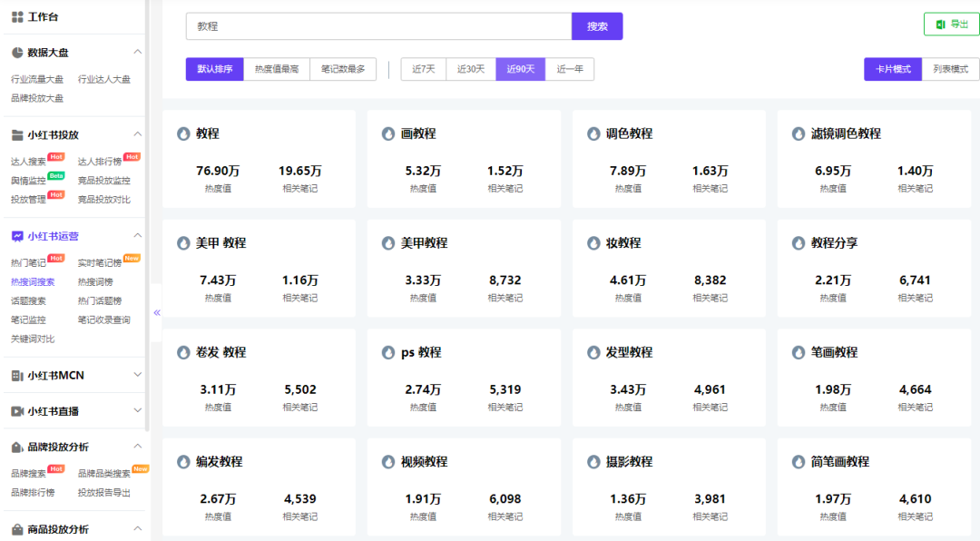Click flame icon on ps 教程 card
The image size is (980, 541).
coord(388,353)
